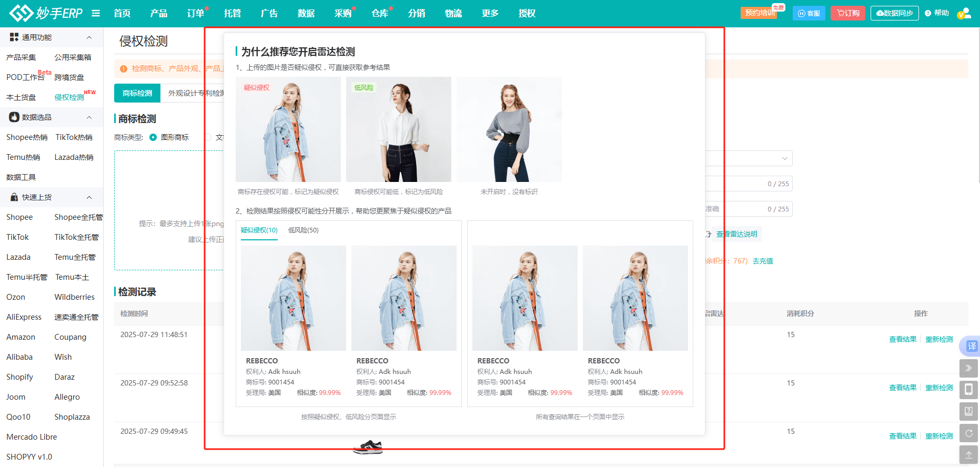
Task: Open the help manual book icon
Action: pos(968,411)
